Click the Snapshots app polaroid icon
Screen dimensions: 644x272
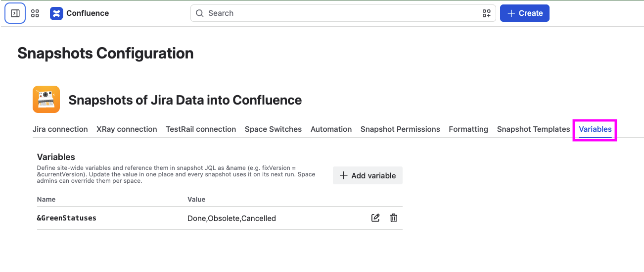click(x=46, y=100)
